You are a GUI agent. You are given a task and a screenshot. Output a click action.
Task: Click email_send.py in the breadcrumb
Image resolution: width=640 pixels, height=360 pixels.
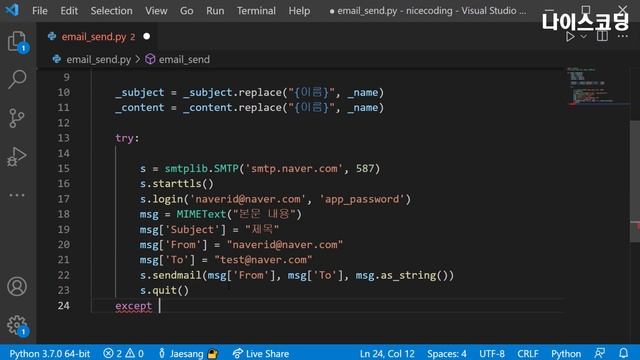(98, 60)
